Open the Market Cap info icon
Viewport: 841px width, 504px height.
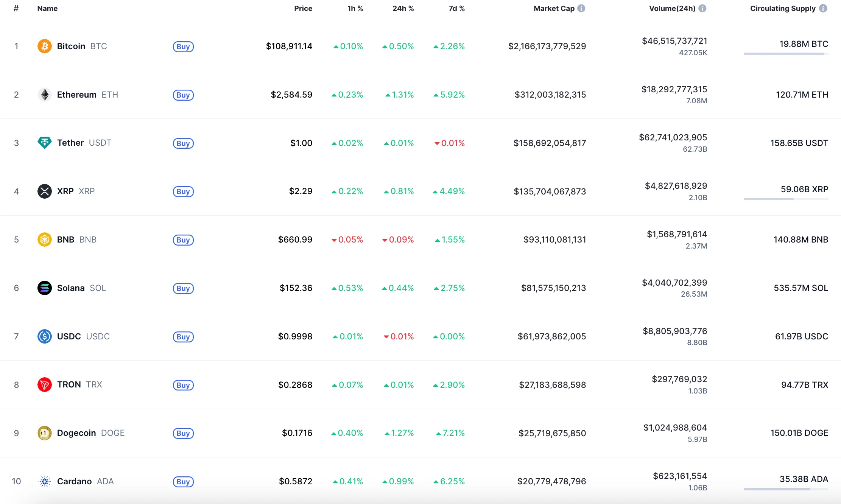581,8
